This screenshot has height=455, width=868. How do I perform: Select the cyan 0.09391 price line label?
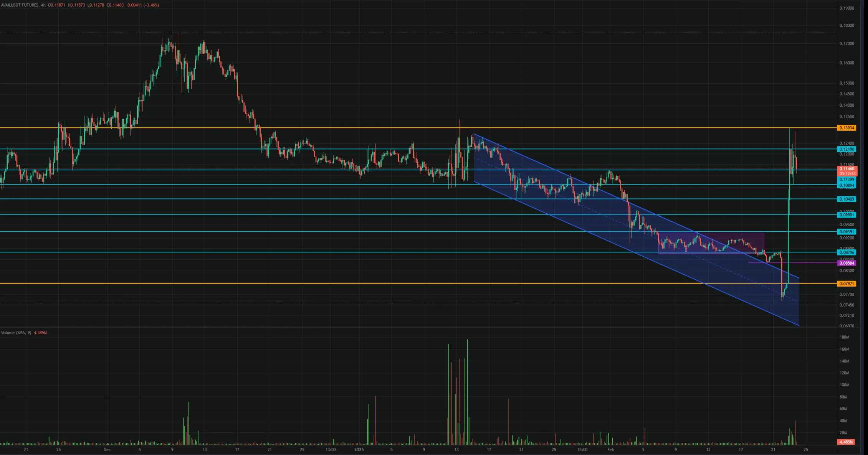[x=847, y=232]
